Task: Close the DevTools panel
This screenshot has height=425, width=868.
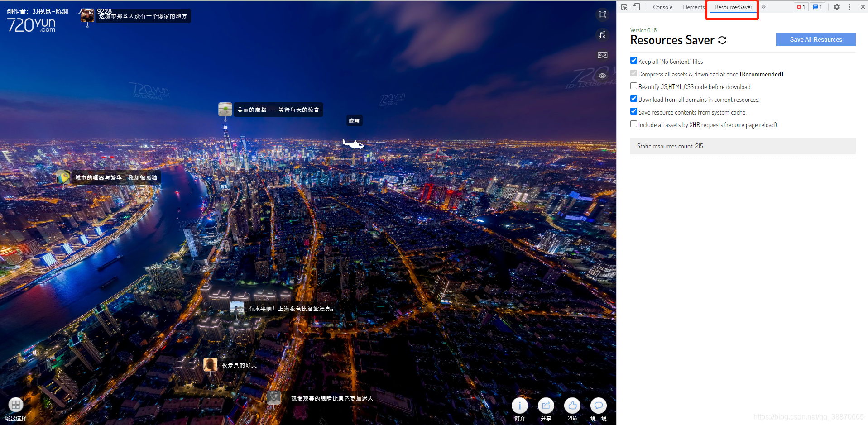Action: [863, 7]
